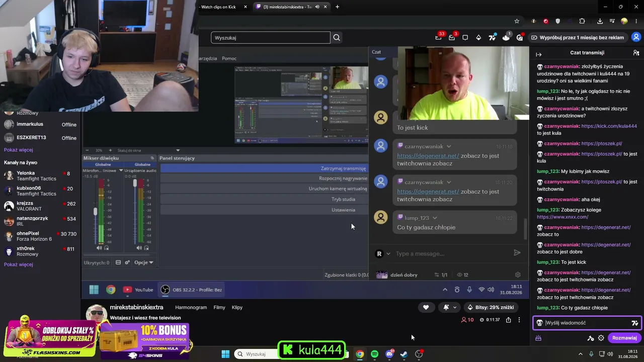
Task: Open Twitch inbox with 33 notifications
Action: tap(439, 37)
